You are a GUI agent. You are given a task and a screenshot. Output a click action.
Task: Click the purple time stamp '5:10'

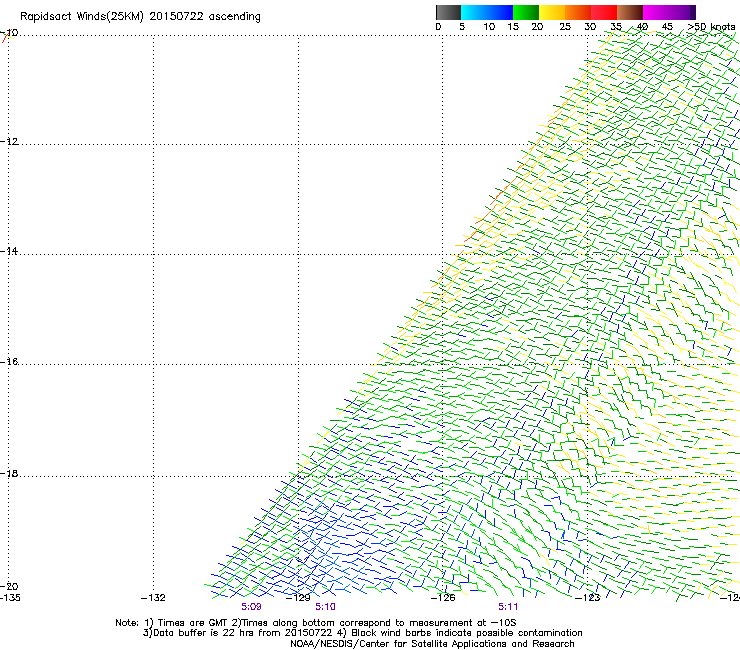coord(325,607)
